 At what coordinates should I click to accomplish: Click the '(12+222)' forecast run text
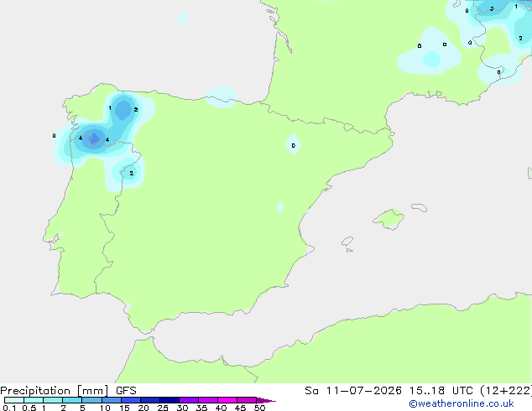pyautogui.click(x=506, y=391)
